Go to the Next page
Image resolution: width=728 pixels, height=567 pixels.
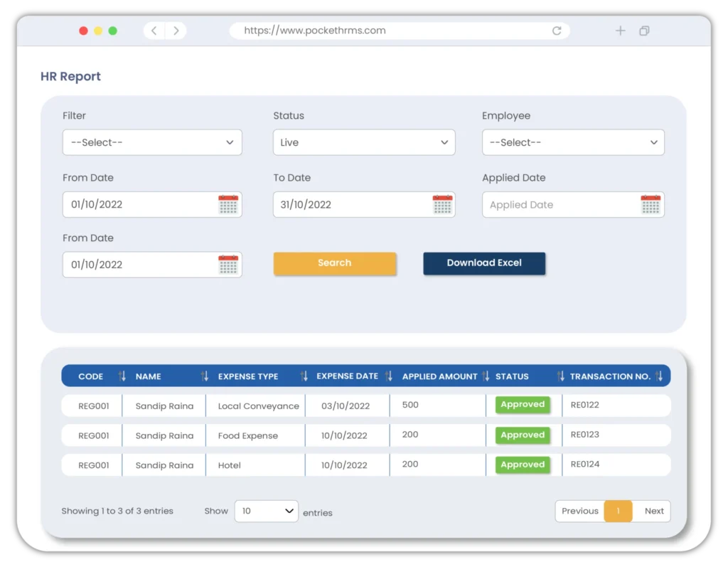653,511
